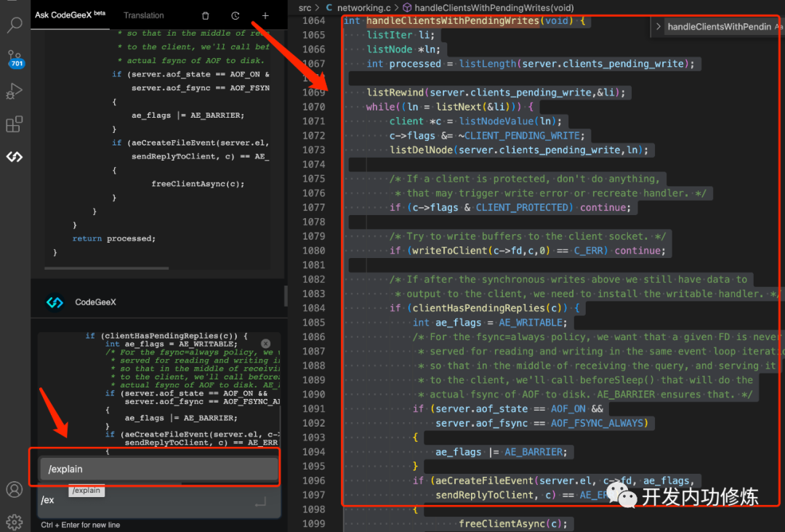
Task: Open the Search view in the activity bar
Action: tap(15, 24)
